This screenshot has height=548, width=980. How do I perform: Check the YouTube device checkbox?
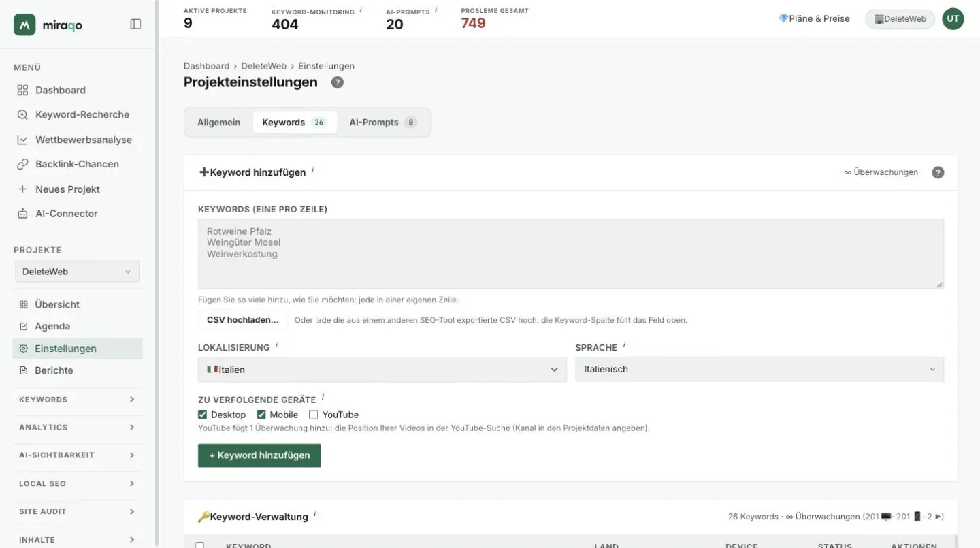coord(314,415)
